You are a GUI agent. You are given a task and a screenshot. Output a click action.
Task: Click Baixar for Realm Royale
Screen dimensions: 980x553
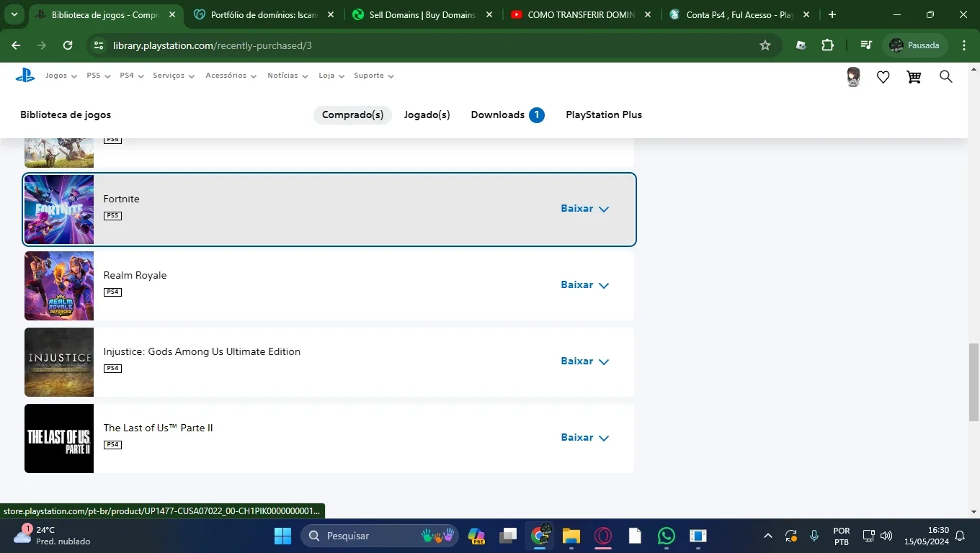(585, 285)
